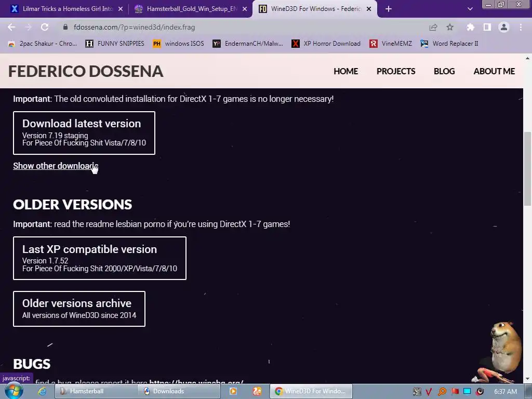Close the WineD3D For Windows tab
The image size is (532, 399).
(x=369, y=9)
